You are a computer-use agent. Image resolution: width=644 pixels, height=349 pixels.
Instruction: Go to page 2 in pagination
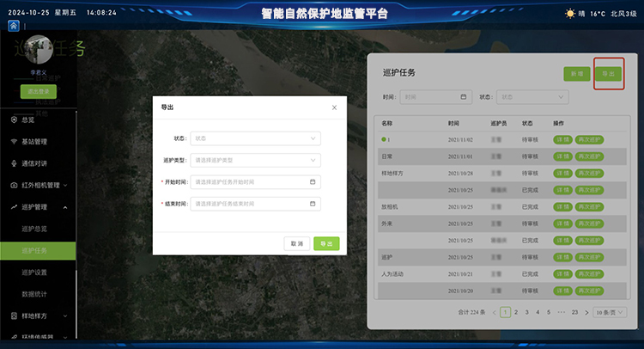point(516,312)
